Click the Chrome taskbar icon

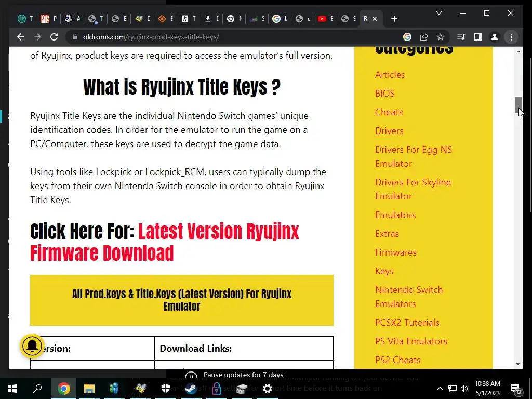[x=63, y=389]
